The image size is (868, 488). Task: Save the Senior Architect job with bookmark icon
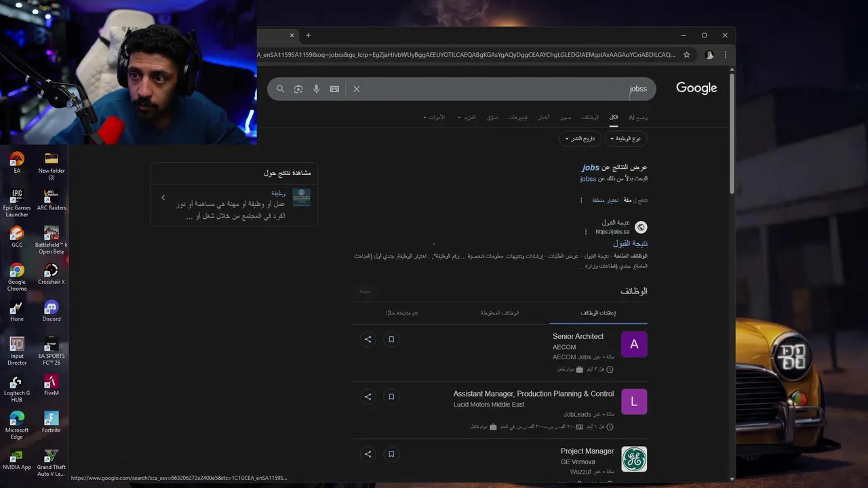[391, 340]
